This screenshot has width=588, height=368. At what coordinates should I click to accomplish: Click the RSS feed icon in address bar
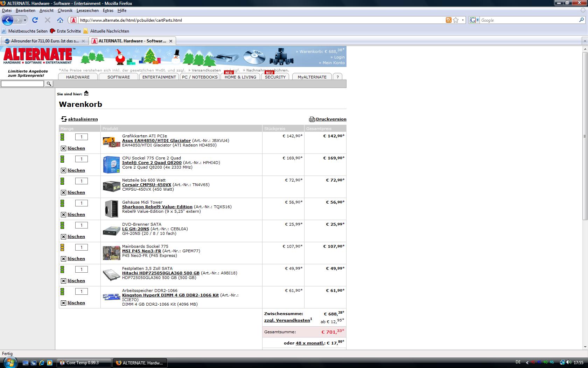tap(448, 20)
